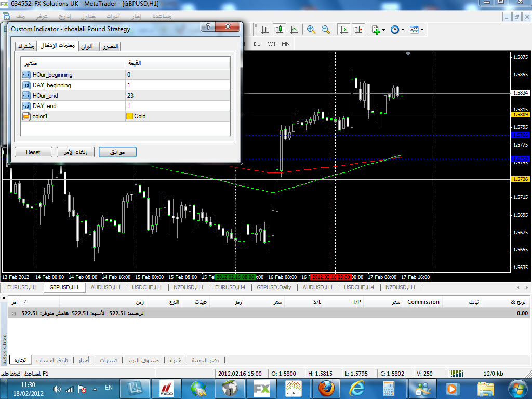The height and width of the screenshot is (399, 532).
Task: Expand the indicators dropdown arrow
Action: tap(384, 30)
